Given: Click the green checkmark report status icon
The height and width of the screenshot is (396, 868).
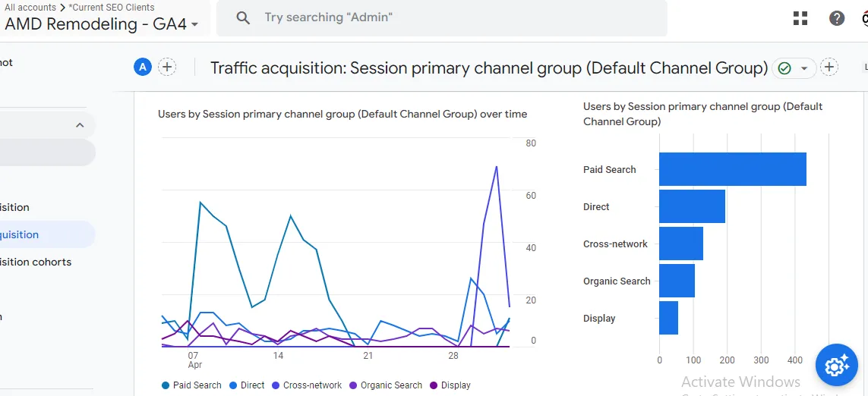Looking at the screenshot, I should click(x=784, y=68).
